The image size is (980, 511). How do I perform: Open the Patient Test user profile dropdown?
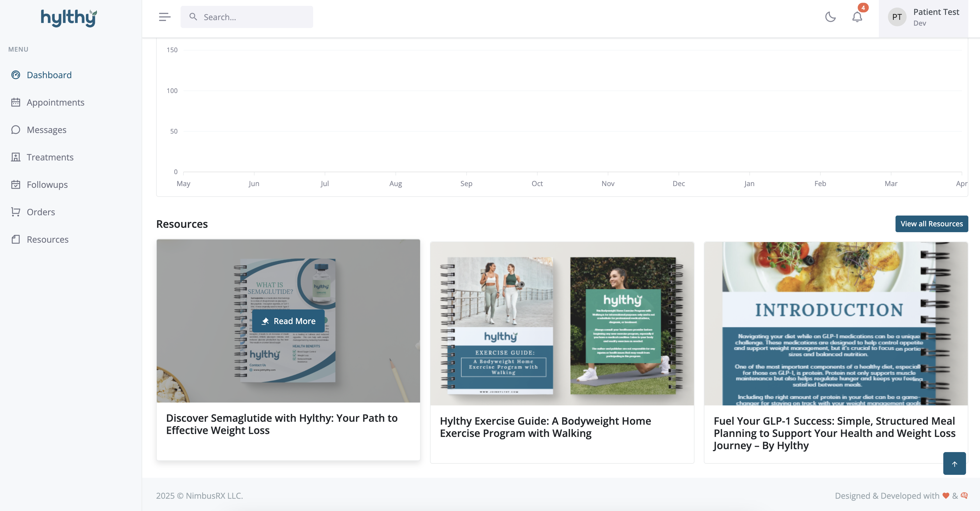[x=923, y=17]
